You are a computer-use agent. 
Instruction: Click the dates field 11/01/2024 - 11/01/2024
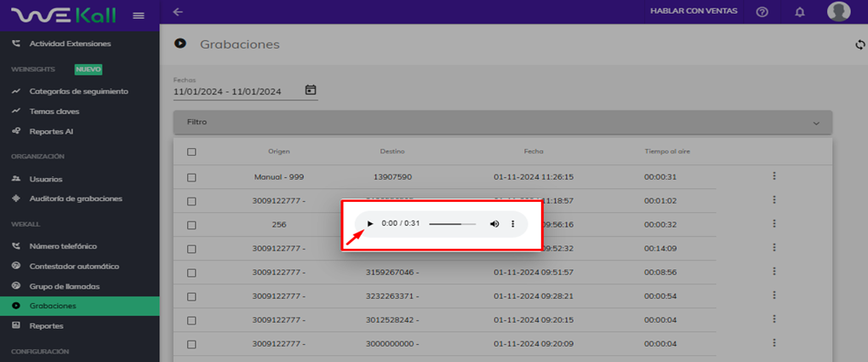click(227, 91)
